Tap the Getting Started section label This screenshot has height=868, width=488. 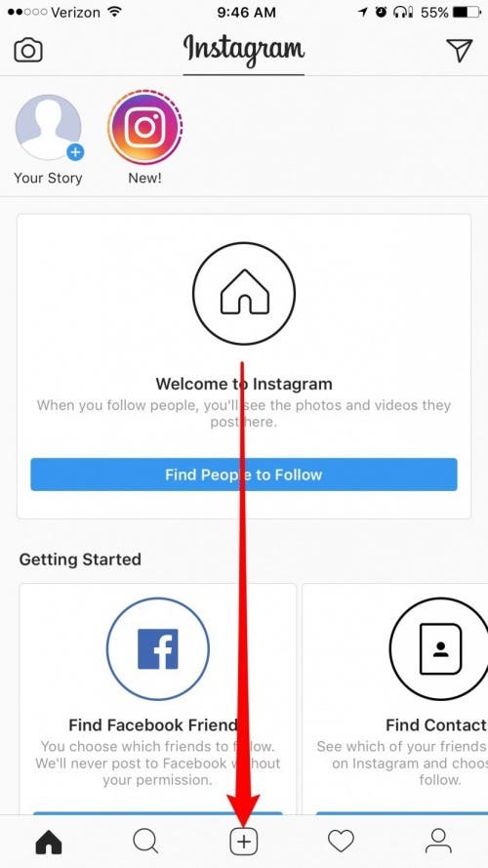tap(80, 559)
